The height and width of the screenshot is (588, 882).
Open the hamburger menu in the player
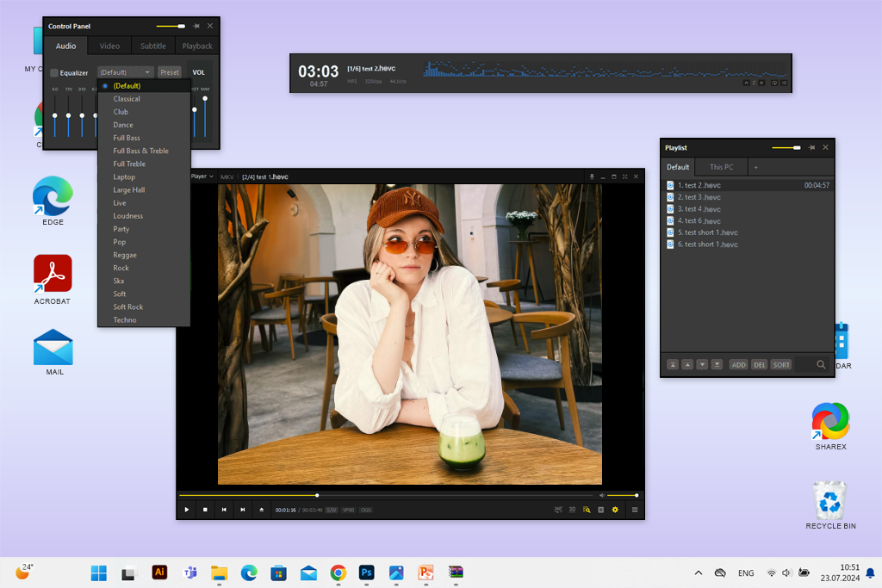(x=635, y=510)
